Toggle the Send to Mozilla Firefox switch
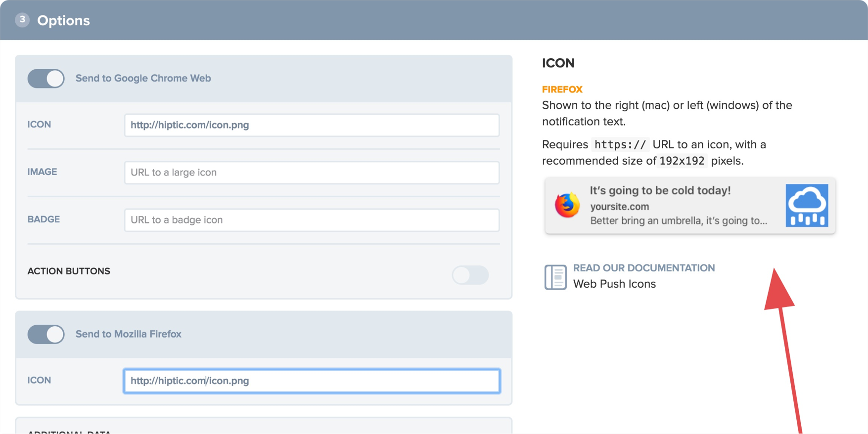This screenshot has width=868, height=434. 46,335
